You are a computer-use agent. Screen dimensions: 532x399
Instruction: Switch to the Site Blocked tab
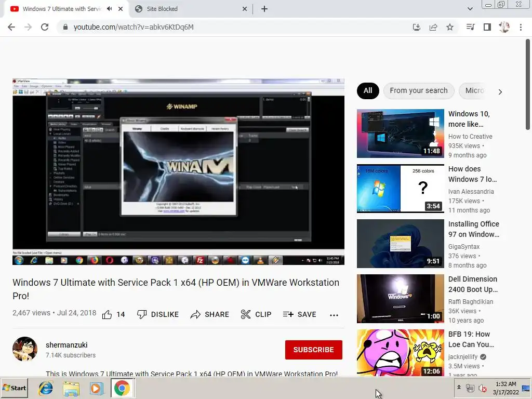(191, 9)
